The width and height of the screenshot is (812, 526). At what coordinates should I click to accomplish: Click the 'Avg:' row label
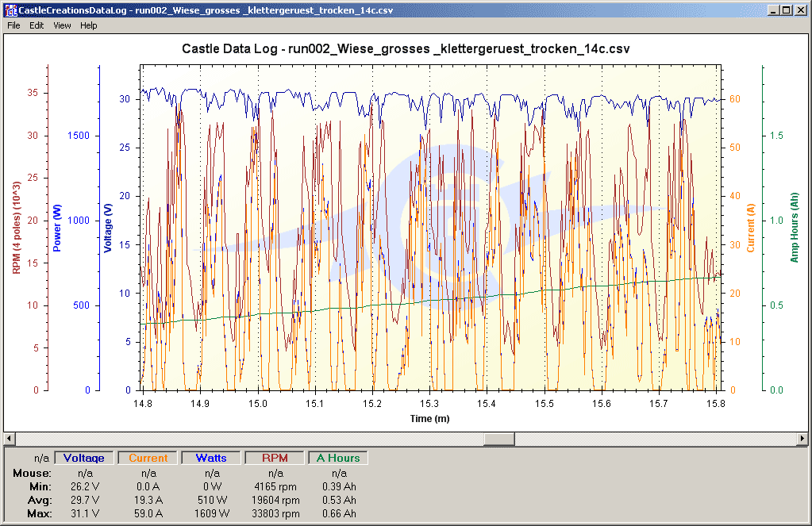[x=40, y=500]
